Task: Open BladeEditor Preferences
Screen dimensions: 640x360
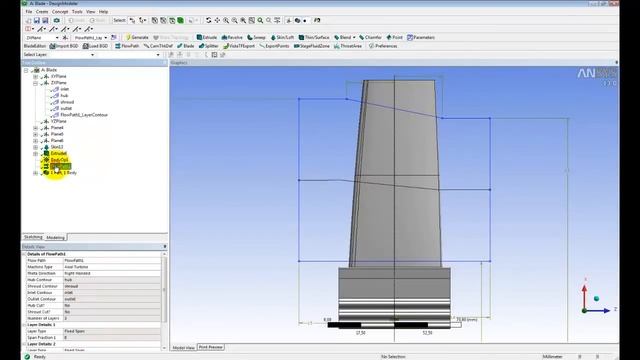Action: click(x=383, y=46)
